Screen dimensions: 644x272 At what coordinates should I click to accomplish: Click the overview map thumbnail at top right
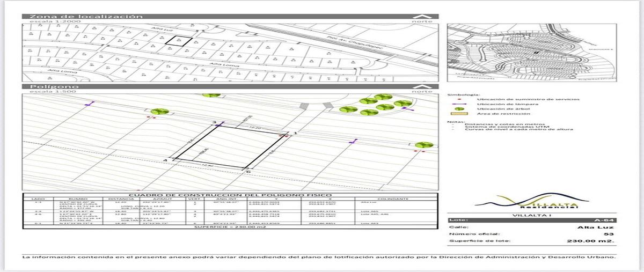pos(532,53)
